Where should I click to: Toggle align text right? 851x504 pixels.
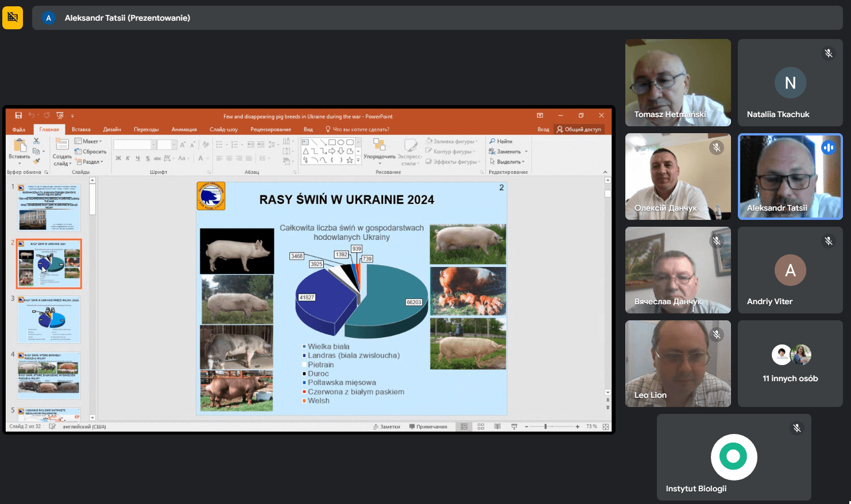coord(239,158)
